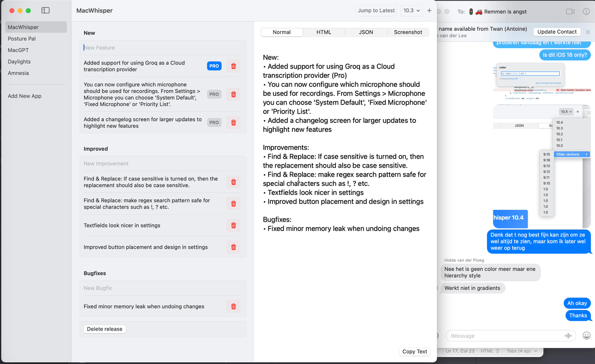Switch to the Screenshot output tab
Viewport: 595px width, 364px height.
(x=408, y=32)
